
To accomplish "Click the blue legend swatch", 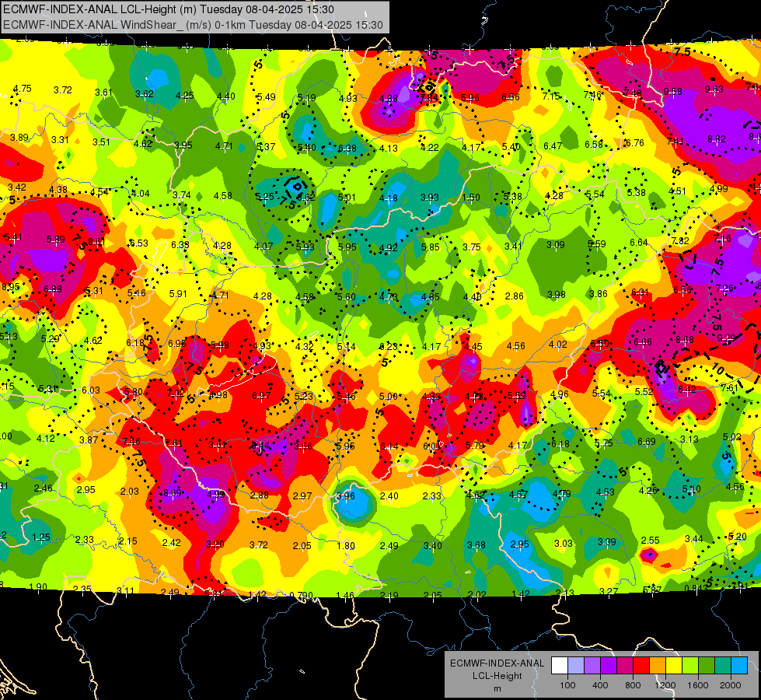I will (x=739, y=666).
